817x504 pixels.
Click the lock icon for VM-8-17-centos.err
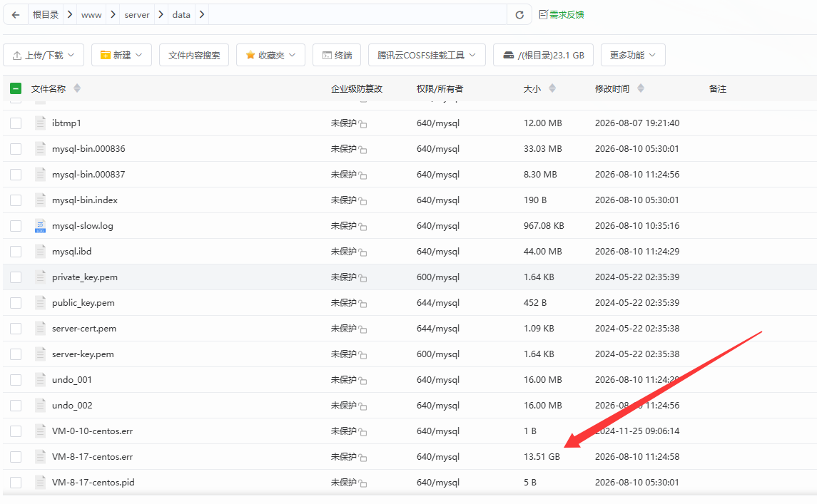coord(362,458)
